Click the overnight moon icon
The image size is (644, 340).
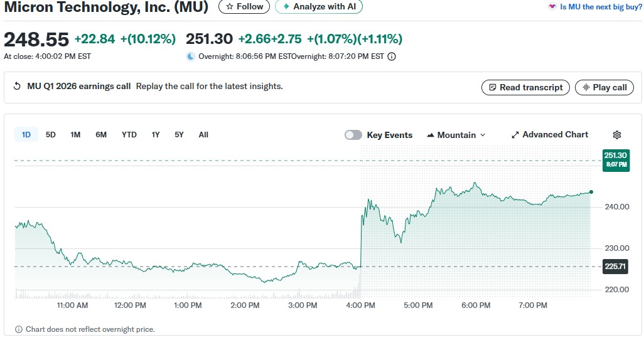[191, 56]
